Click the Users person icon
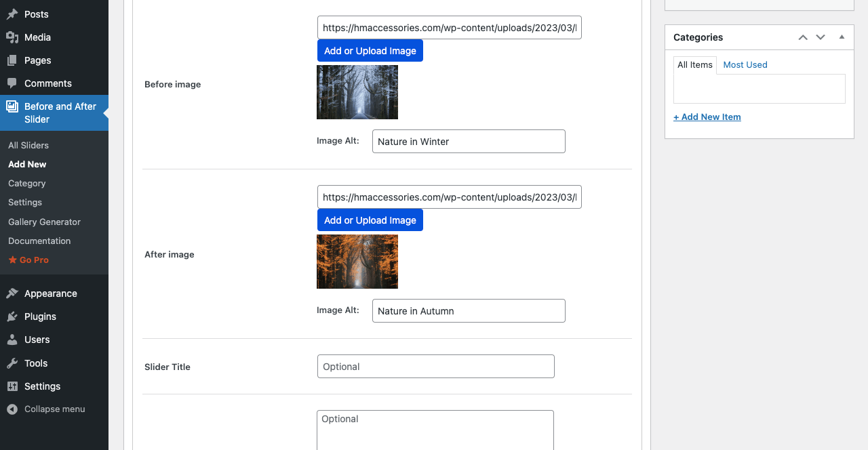 pyautogui.click(x=12, y=340)
